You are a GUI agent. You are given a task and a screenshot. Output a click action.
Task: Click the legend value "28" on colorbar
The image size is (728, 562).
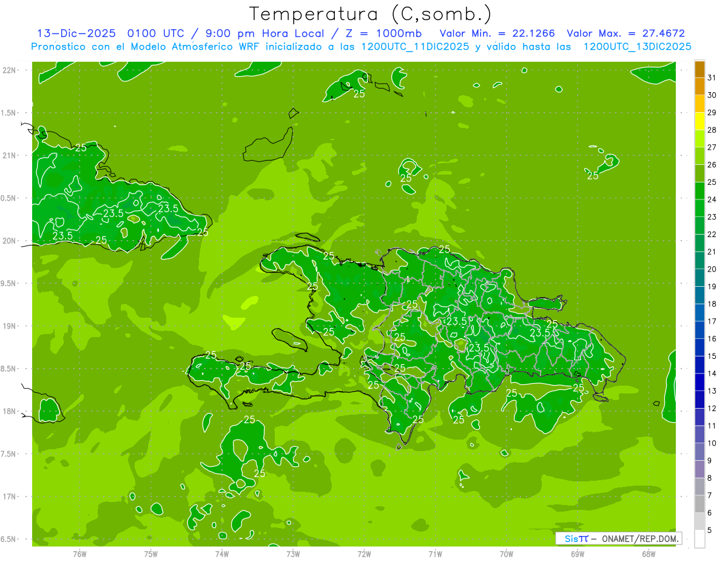(712, 130)
